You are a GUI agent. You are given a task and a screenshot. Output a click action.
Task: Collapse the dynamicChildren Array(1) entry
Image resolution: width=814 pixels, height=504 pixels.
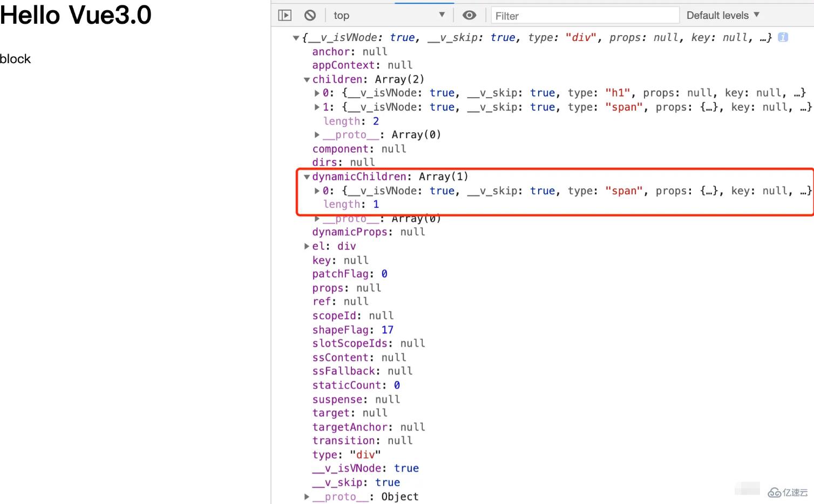point(307,177)
